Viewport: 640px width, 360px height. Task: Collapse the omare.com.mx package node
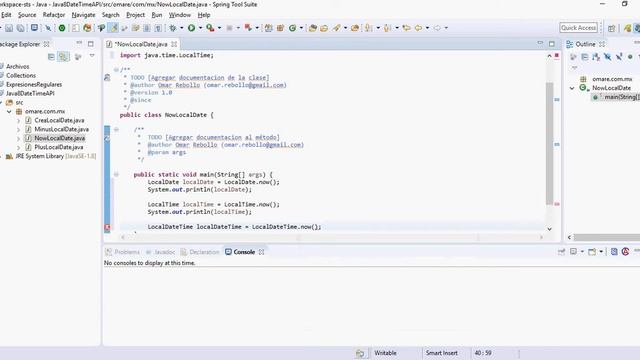[9, 111]
